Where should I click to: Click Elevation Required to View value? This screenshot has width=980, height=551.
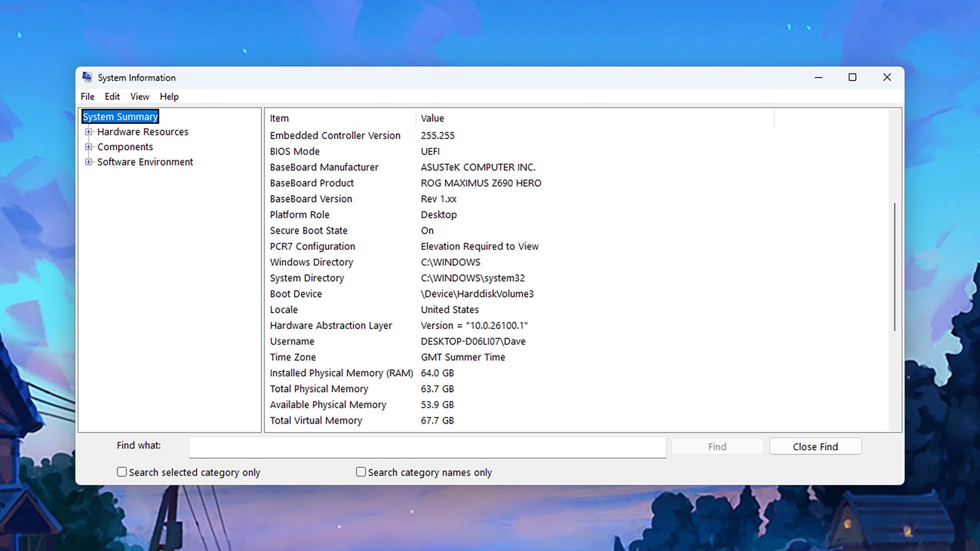(x=480, y=246)
